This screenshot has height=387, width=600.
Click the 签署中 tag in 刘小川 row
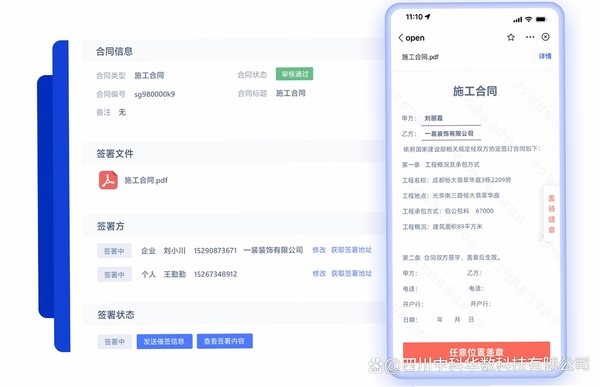click(114, 251)
